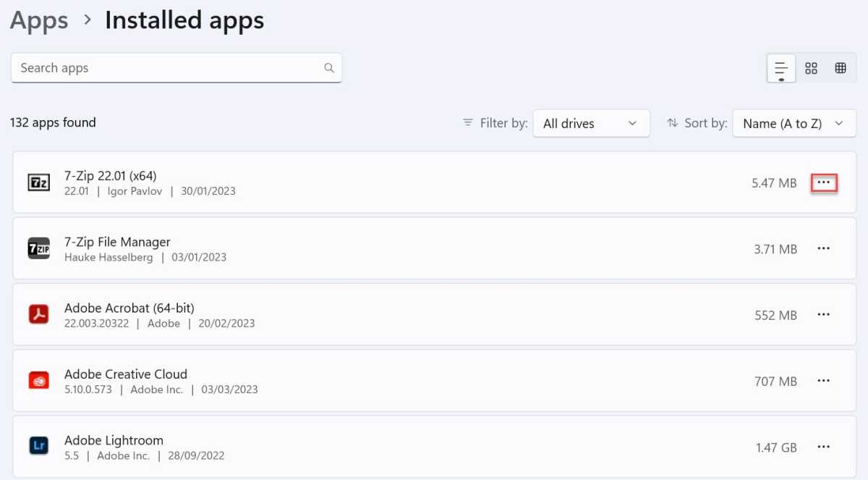This screenshot has height=480, width=868.
Task: Select the Adobe Creative Cloud app name
Action: 125,374
